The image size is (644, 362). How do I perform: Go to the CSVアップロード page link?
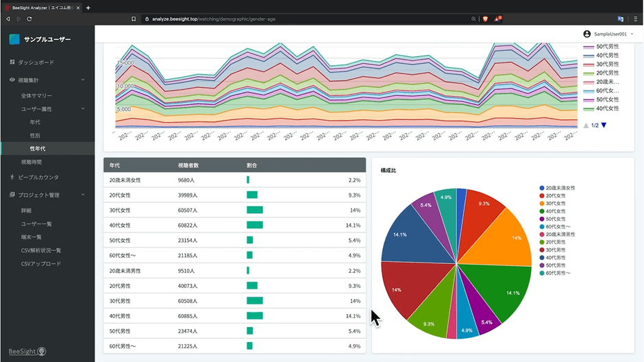coord(41,264)
